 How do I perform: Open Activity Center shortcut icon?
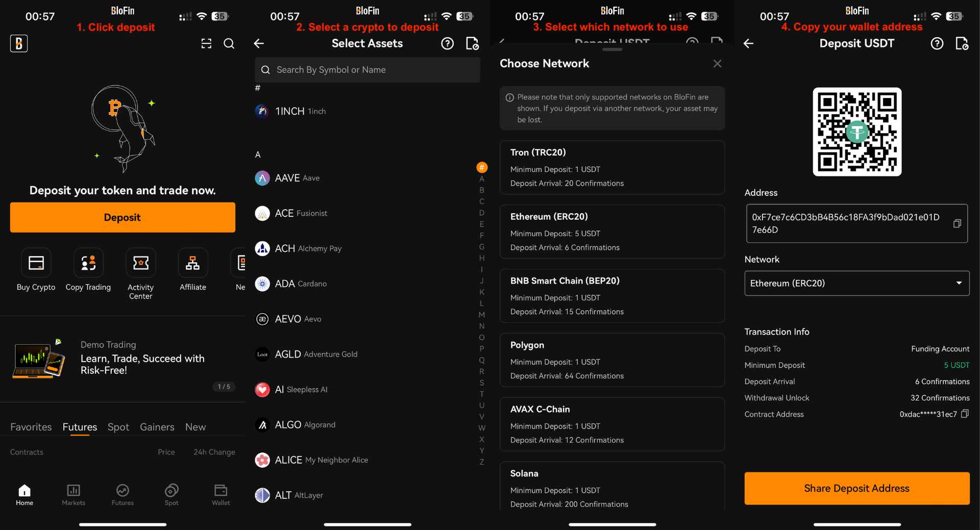coord(141,263)
